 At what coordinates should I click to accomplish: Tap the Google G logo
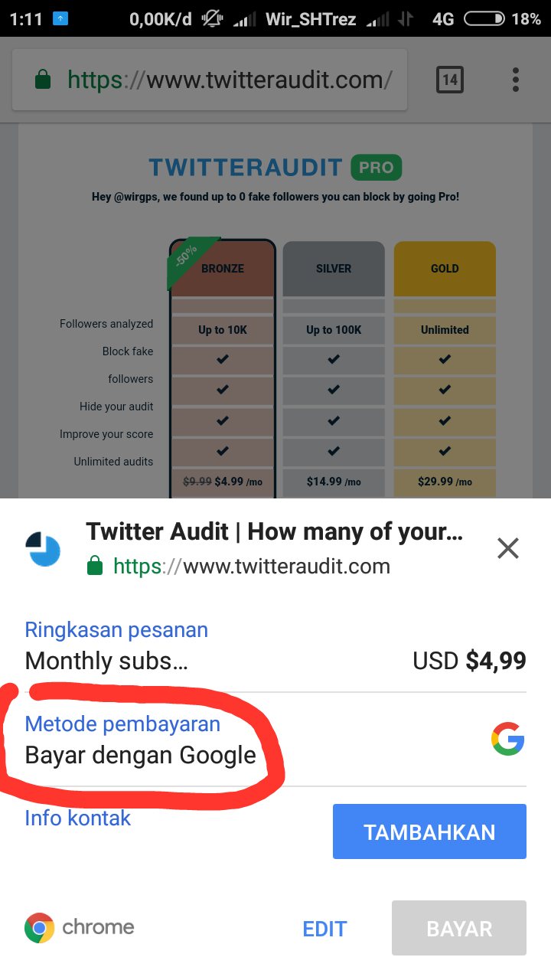tap(508, 740)
